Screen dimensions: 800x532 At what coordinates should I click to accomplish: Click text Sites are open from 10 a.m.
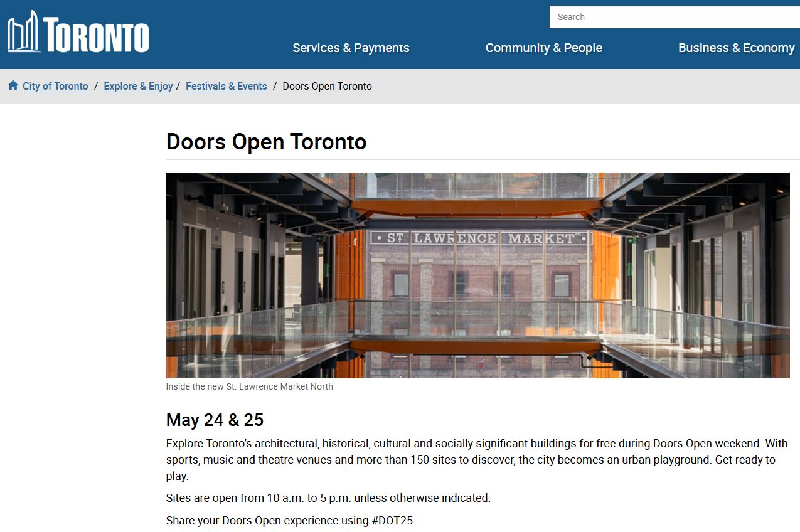(x=328, y=498)
